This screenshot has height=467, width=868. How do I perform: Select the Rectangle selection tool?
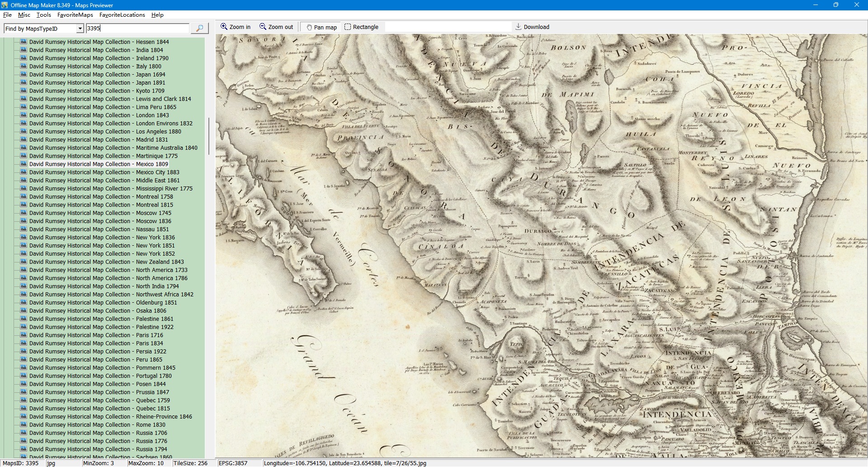[361, 27]
